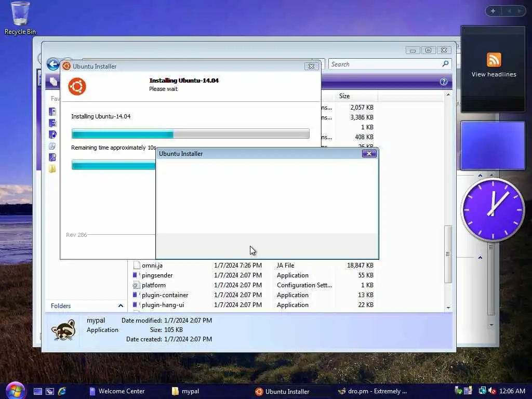
Task: Click the mypal raccoon icon in details pane
Action: tap(63, 330)
